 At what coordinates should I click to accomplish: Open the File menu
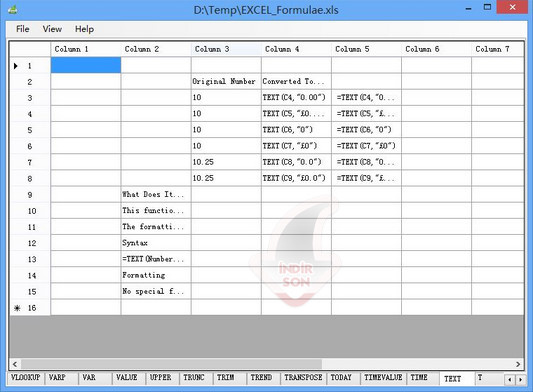23,29
